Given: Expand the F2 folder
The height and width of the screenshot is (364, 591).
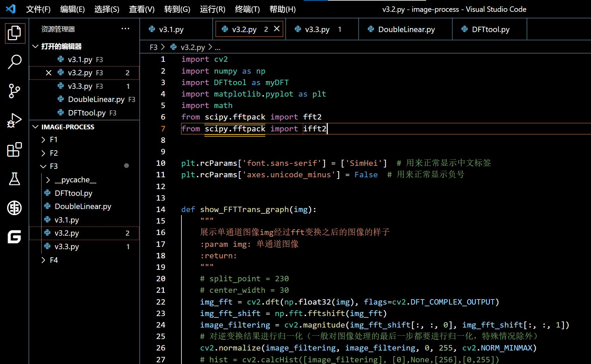Looking at the screenshot, I should pyautogui.click(x=84, y=153).
